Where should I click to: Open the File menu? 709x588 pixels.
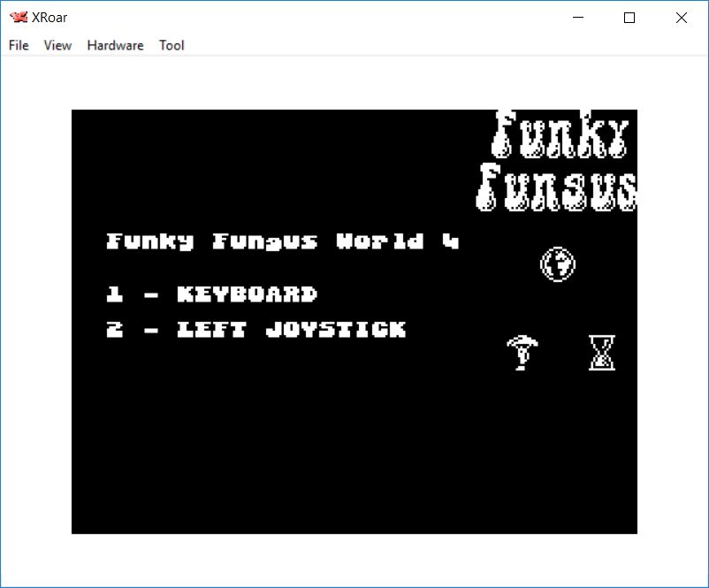(19, 45)
